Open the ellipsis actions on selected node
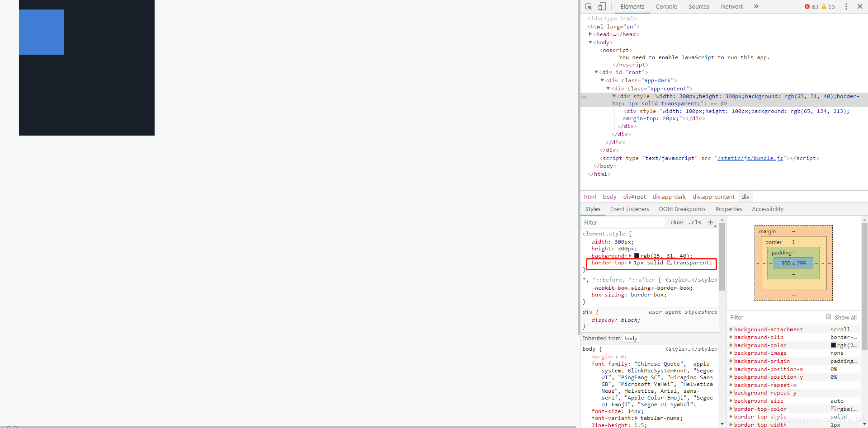Screen dimensions: 868x428 tap(584, 97)
